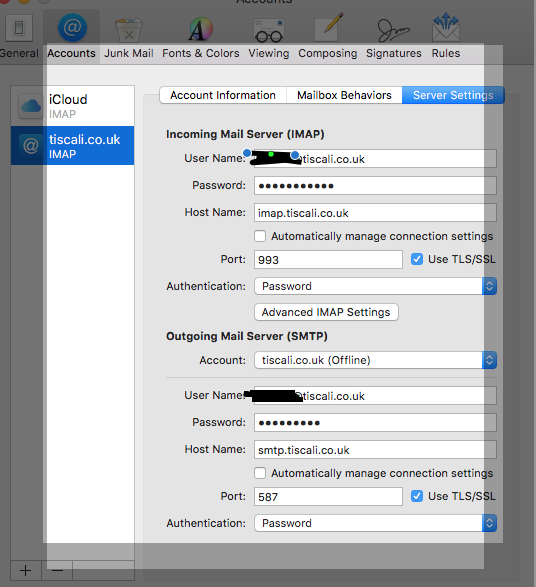Click Advanced IMAP Settings button
536x587 pixels.
pos(326,312)
